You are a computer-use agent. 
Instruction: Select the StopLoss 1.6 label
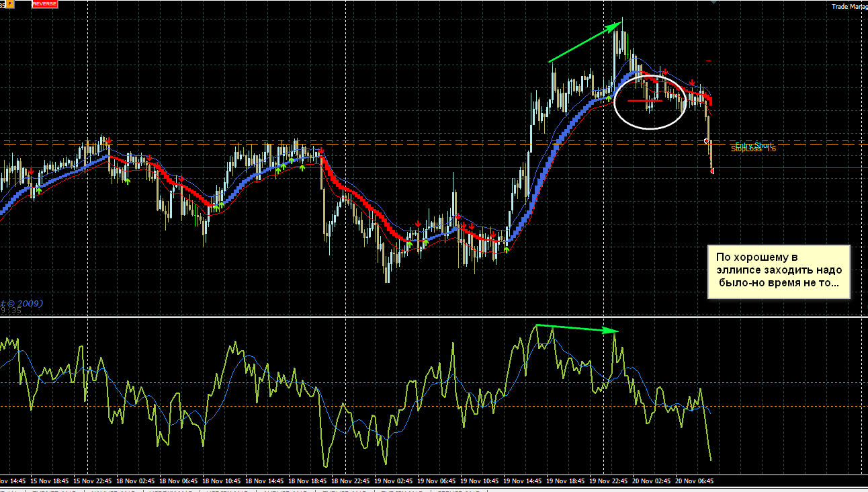coord(754,149)
